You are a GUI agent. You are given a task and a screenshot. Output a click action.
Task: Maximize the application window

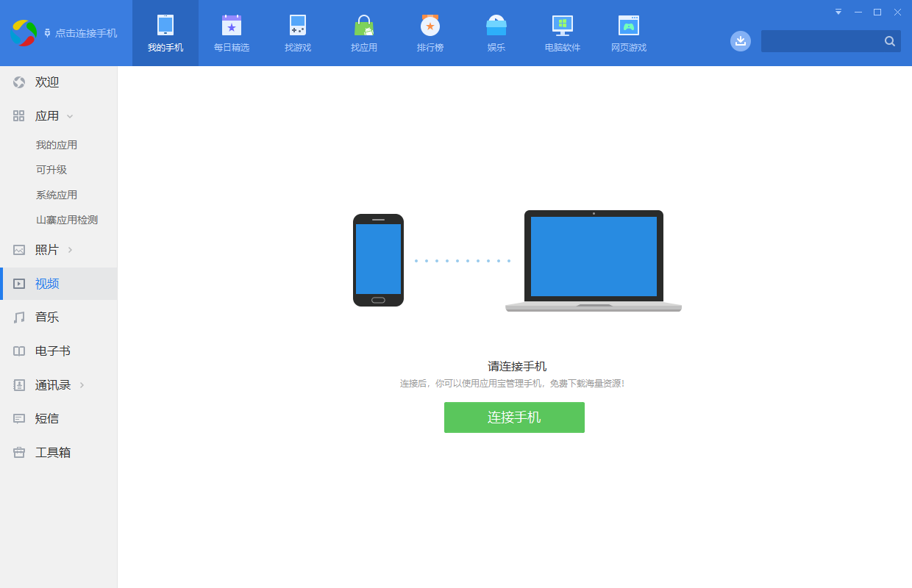point(877,12)
